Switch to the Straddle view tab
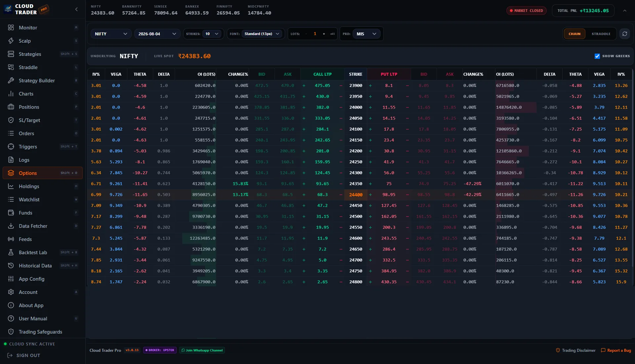The width and height of the screenshot is (635, 364). click(x=601, y=34)
